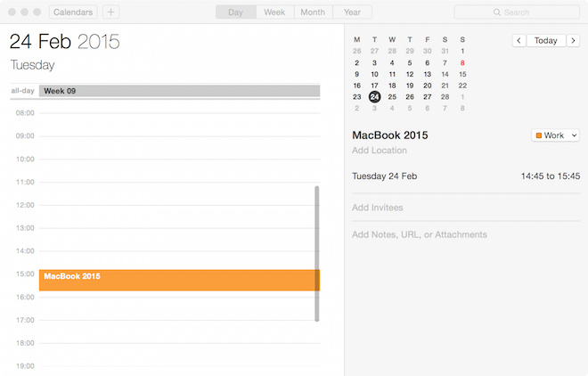This screenshot has width=588, height=376.
Task: Click the Search field
Action: coord(517,12)
